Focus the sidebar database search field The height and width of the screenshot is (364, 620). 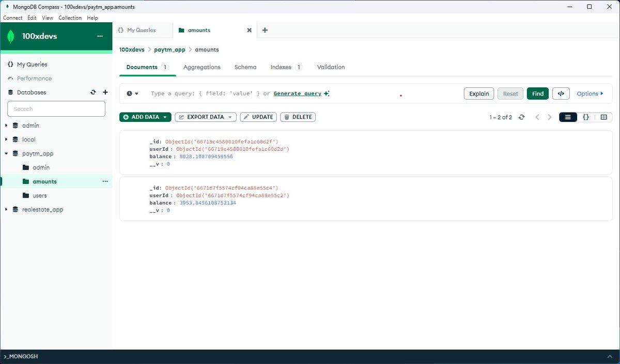click(56, 109)
